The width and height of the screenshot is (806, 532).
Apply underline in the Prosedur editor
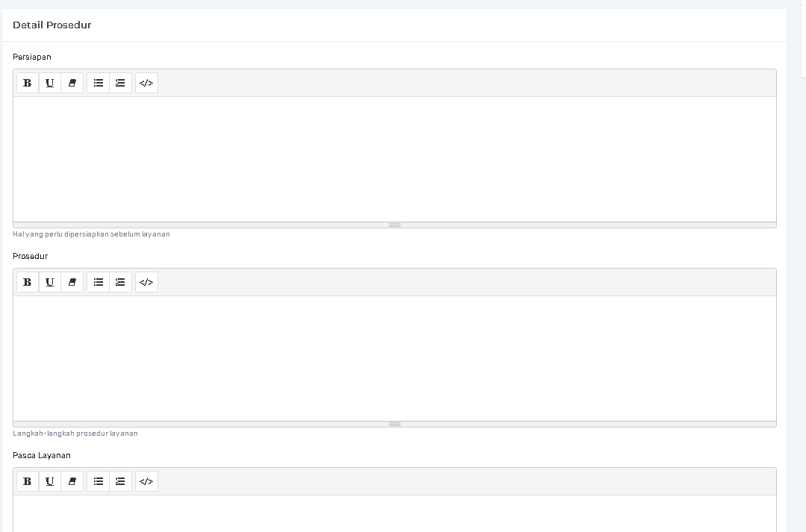click(50, 282)
